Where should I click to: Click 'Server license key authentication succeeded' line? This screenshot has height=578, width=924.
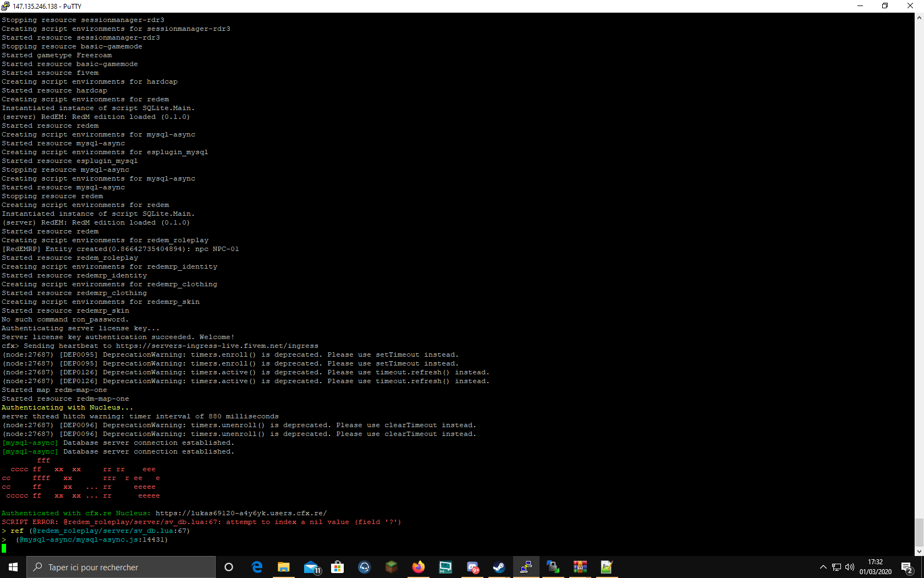point(118,337)
